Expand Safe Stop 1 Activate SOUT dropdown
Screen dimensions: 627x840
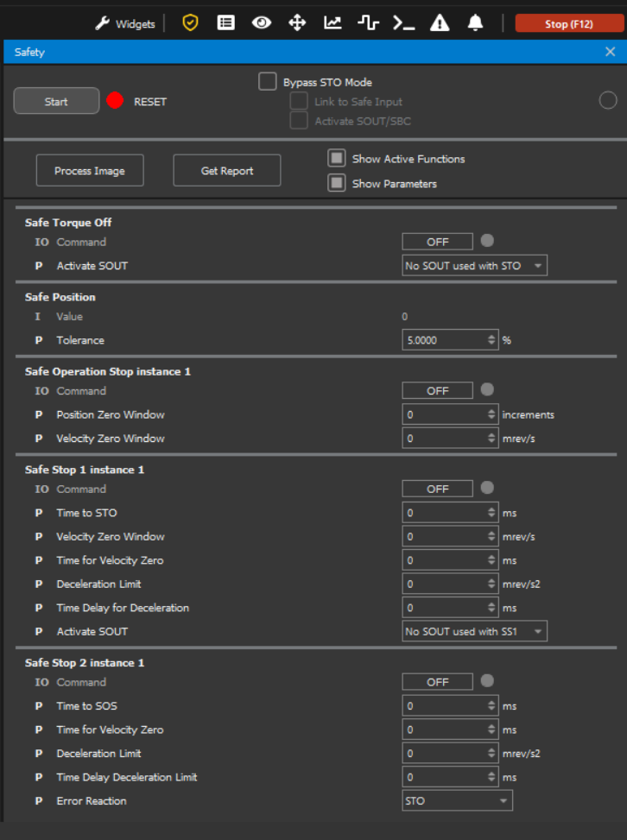pyautogui.click(x=474, y=632)
